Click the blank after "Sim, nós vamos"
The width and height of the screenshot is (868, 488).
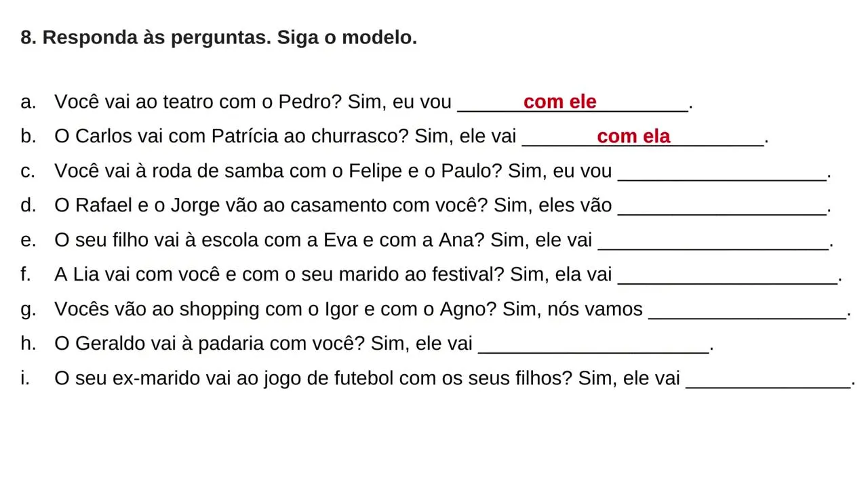747,312
